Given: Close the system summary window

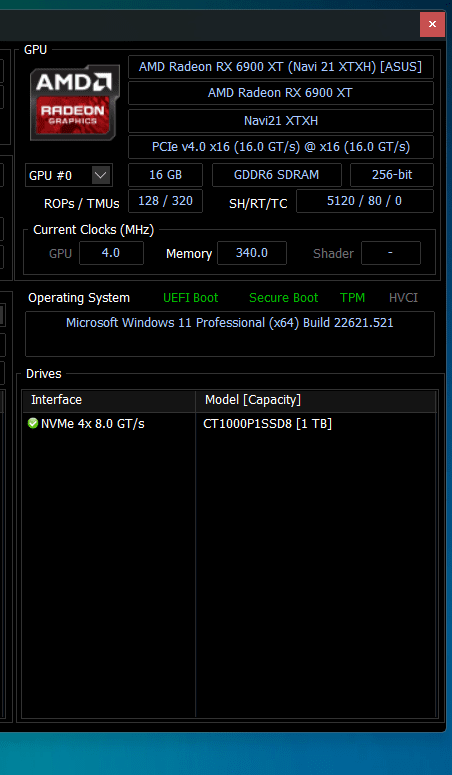Looking at the screenshot, I should [x=432, y=24].
